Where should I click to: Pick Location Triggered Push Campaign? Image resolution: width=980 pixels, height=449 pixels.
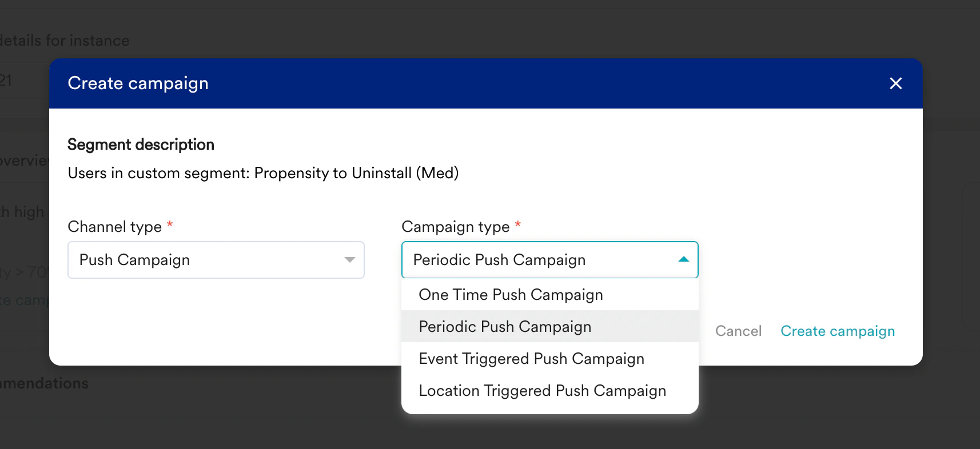[543, 390]
